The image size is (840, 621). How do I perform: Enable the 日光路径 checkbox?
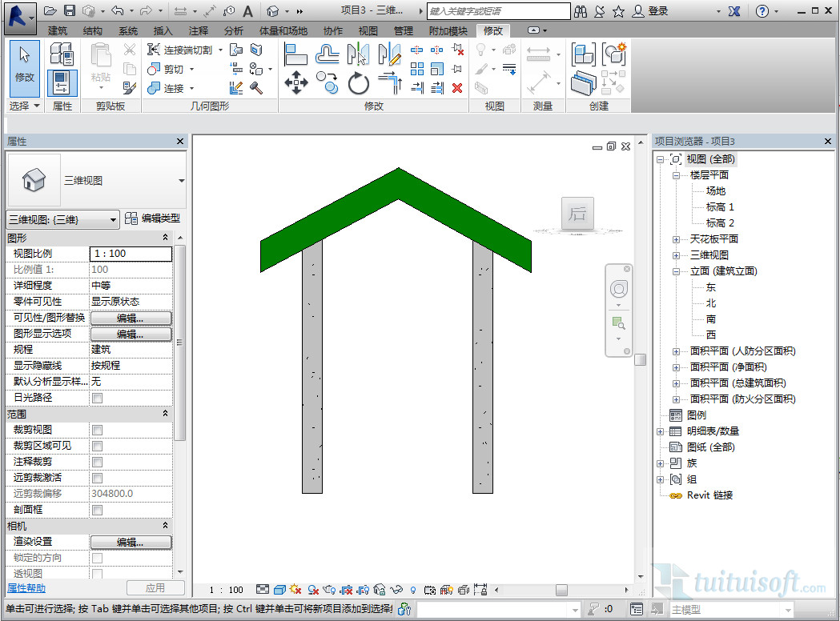coord(98,398)
